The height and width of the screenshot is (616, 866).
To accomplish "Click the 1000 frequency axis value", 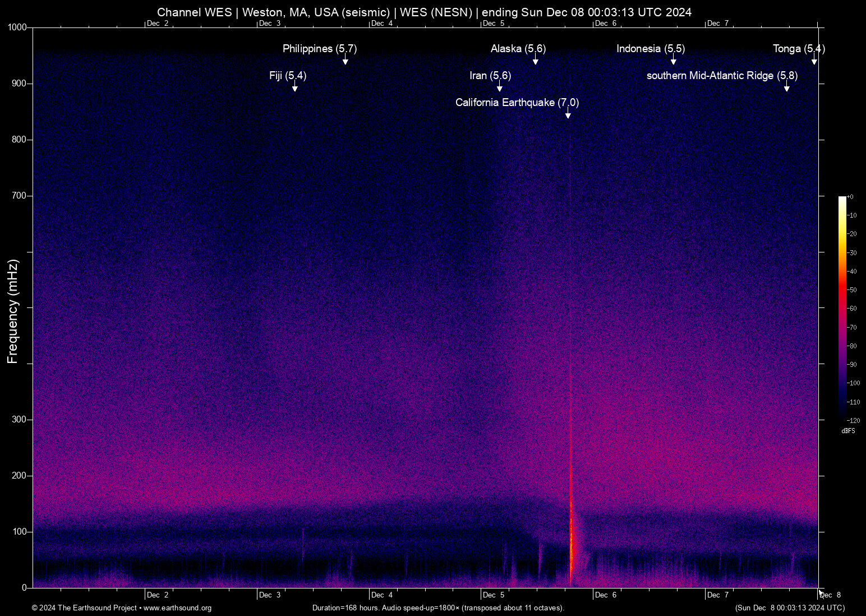I will pos(17,27).
